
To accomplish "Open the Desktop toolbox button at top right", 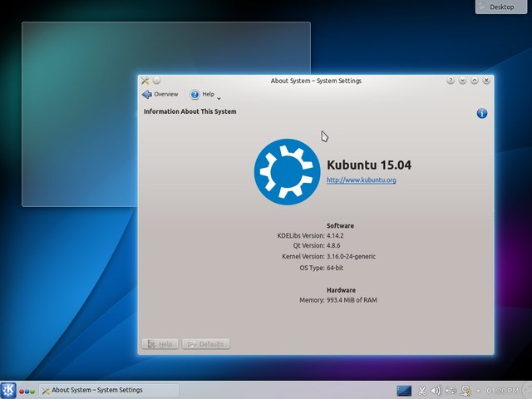I will (501, 7).
